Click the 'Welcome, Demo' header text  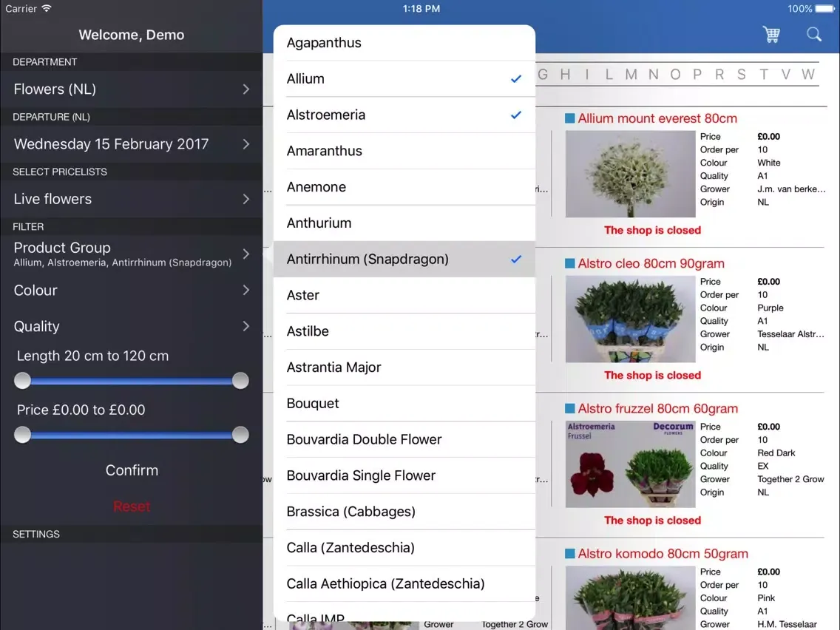click(x=132, y=35)
